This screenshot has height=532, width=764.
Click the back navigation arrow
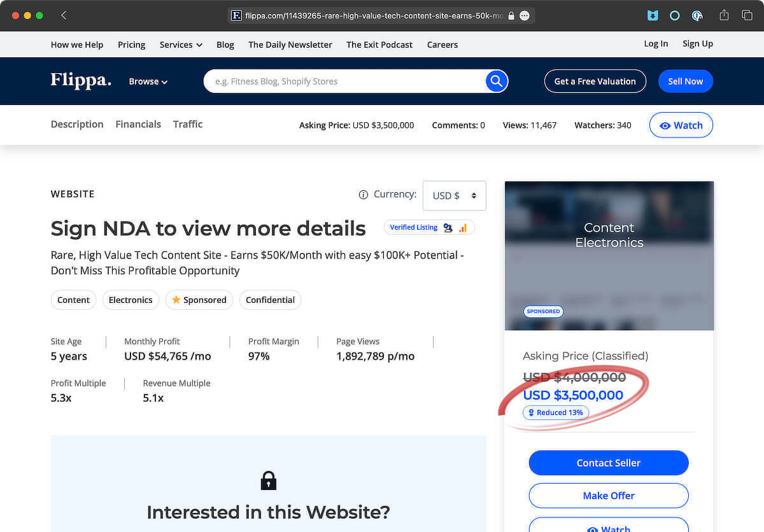coord(63,15)
